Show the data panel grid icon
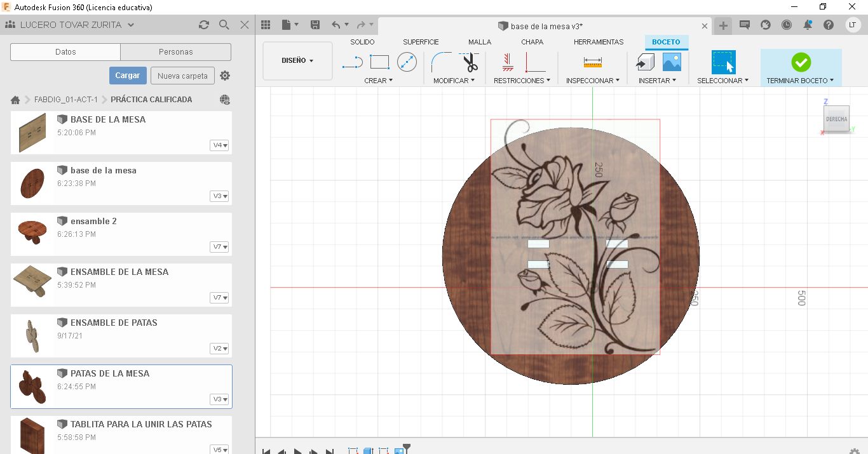This screenshot has height=454, width=868. coord(266,25)
